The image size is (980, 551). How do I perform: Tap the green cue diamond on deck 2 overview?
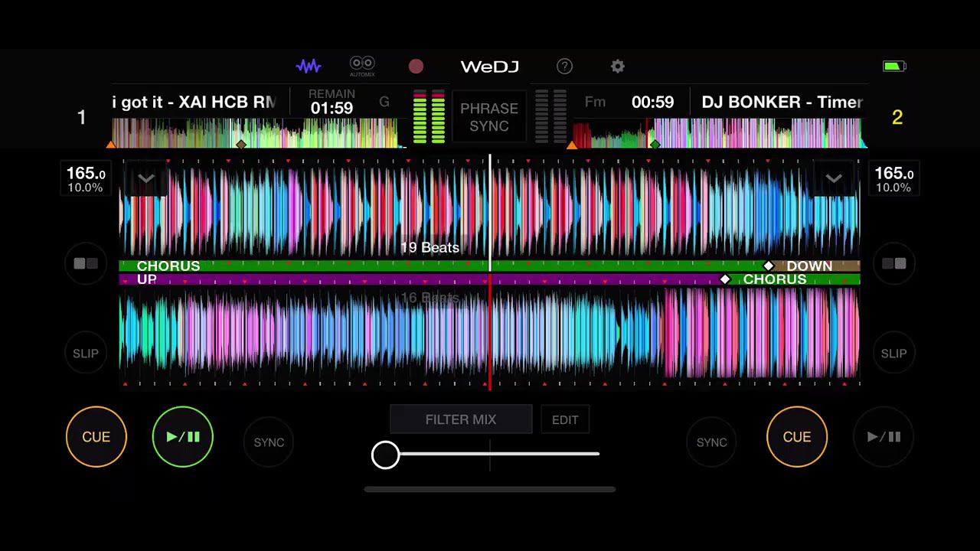(655, 144)
